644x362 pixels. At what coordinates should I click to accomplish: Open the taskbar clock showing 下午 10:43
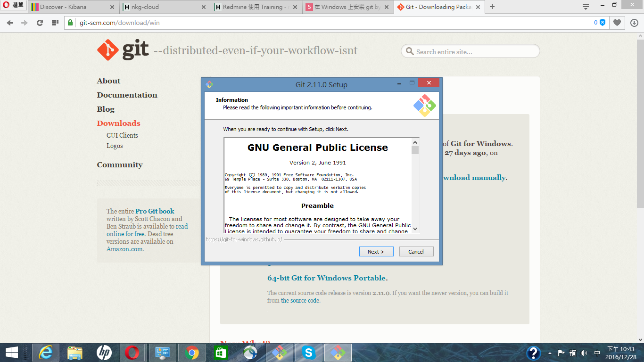(x=620, y=353)
